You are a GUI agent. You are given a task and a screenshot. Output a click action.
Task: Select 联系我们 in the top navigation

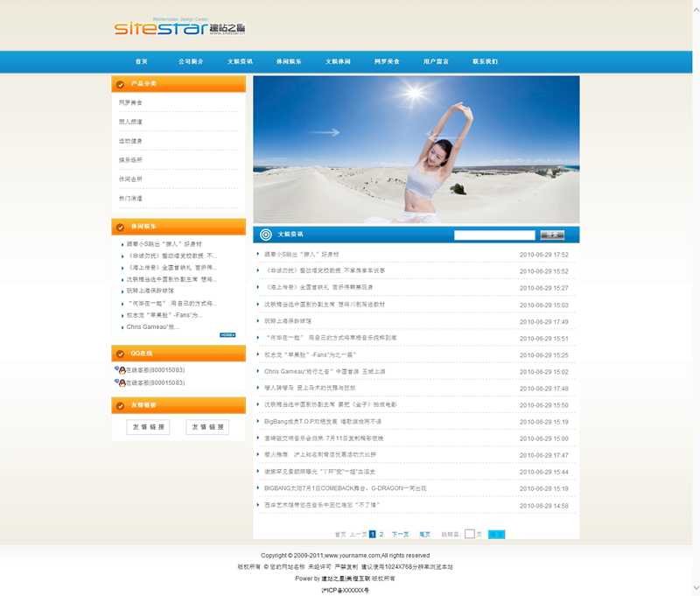(x=485, y=62)
